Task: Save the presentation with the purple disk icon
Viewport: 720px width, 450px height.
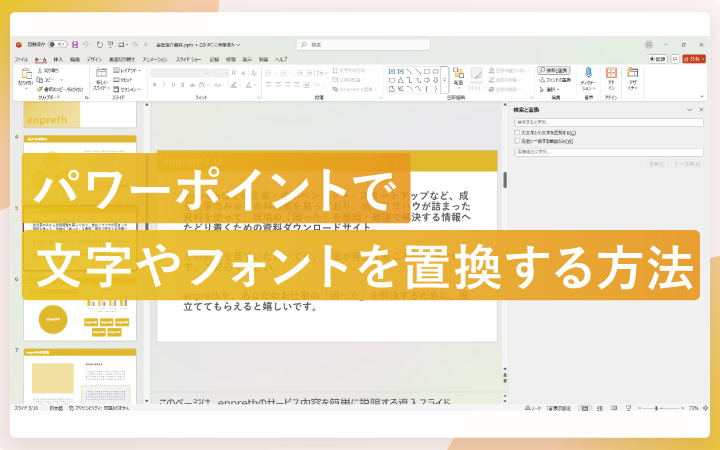Action: [x=75, y=45]
